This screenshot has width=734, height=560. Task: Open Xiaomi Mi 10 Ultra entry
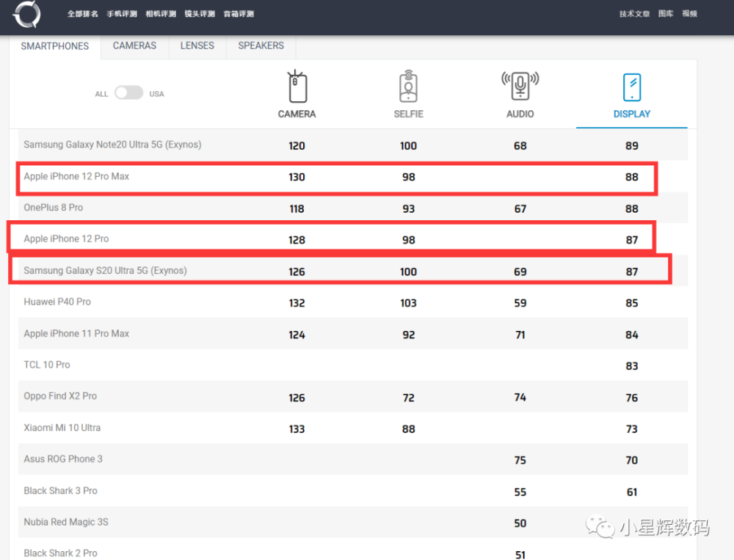point(62,427)
